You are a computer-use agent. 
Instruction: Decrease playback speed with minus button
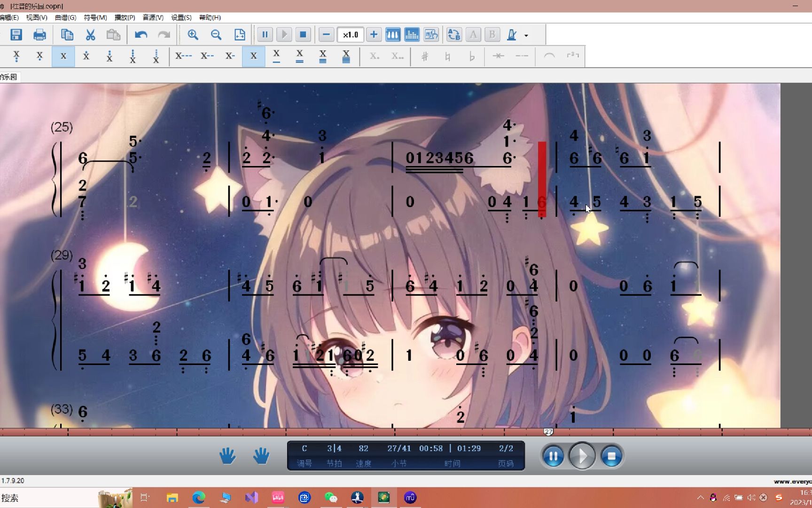pos(326,34)
